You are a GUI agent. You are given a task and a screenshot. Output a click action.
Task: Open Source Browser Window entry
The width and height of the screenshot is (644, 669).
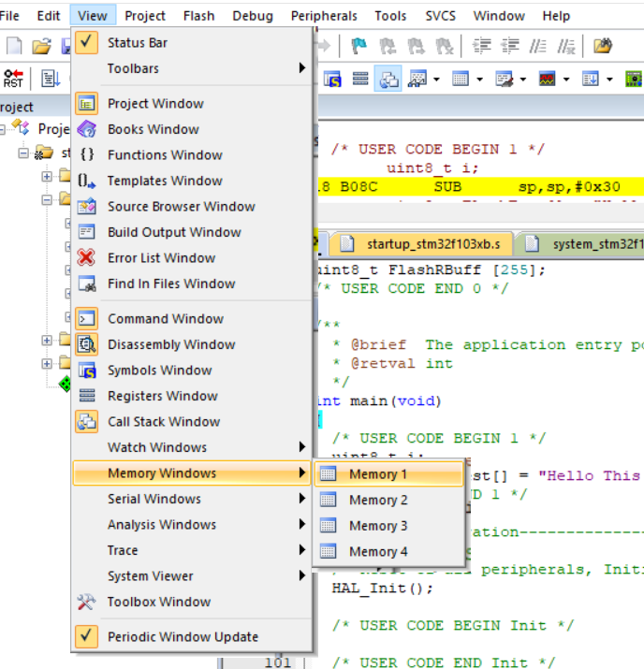coord(192,207)
